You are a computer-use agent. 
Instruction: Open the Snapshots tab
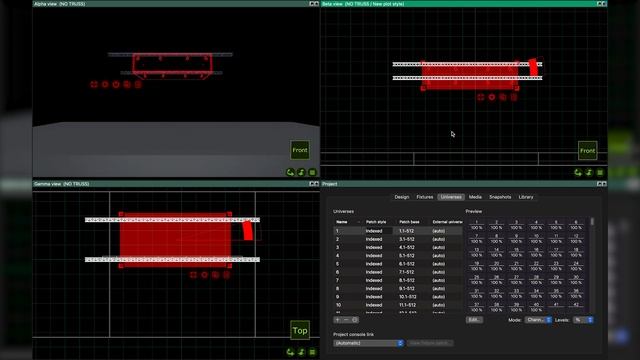coord(500,197)
